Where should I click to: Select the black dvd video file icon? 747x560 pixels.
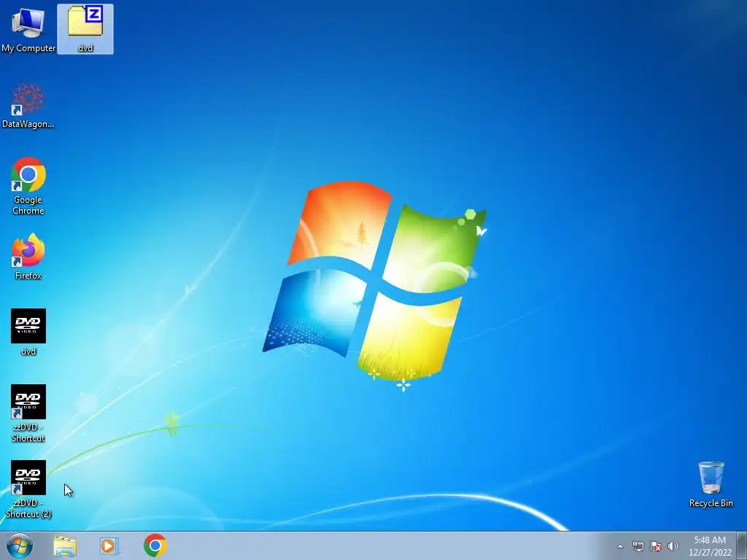click(28, 332)
